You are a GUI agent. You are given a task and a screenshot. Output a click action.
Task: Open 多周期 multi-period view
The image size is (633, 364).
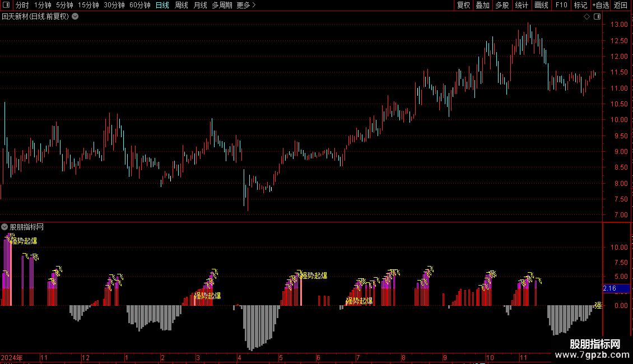pyautogui.click(x=222, y=5)
